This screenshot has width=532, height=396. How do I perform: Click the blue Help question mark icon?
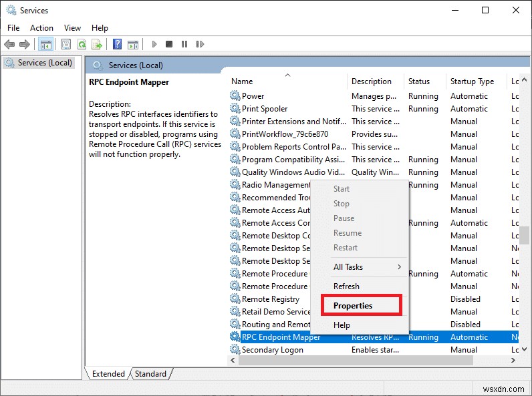pyautogui.click(x=118, y=44)
